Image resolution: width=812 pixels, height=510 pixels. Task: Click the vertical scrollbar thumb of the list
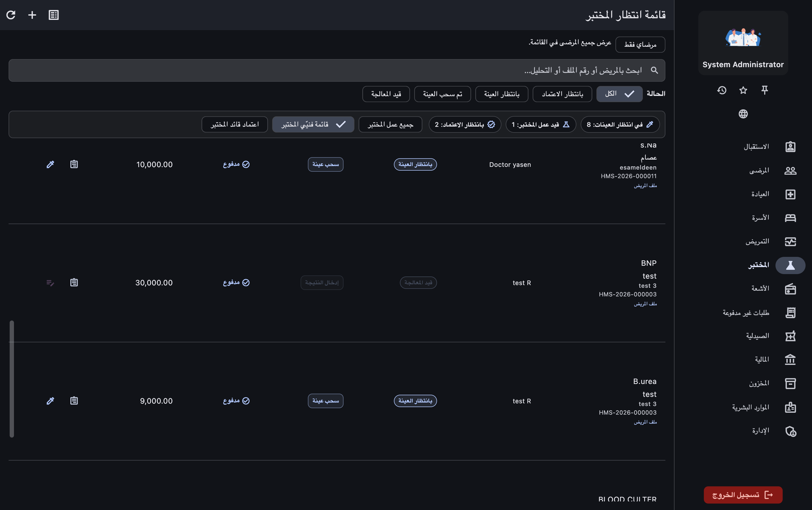coord(12,379)
